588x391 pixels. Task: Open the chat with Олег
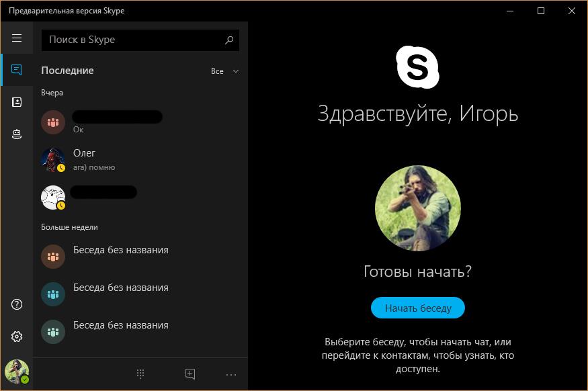click(x=134, y=159)
